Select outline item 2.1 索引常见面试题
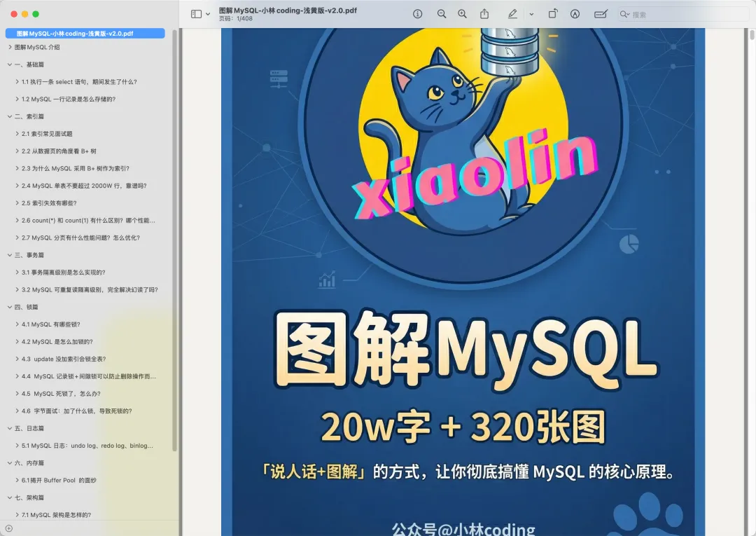 click(x=47, y=134)
